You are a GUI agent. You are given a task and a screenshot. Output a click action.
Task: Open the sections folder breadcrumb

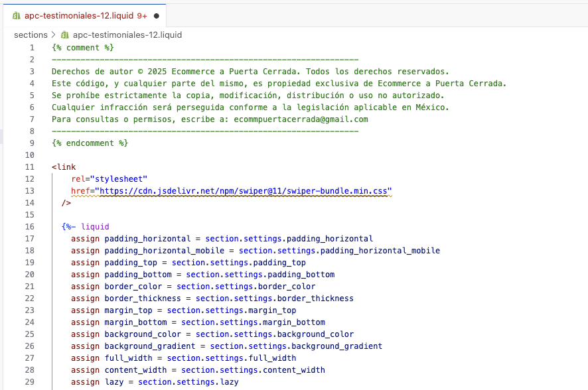(x=31, y=35)
